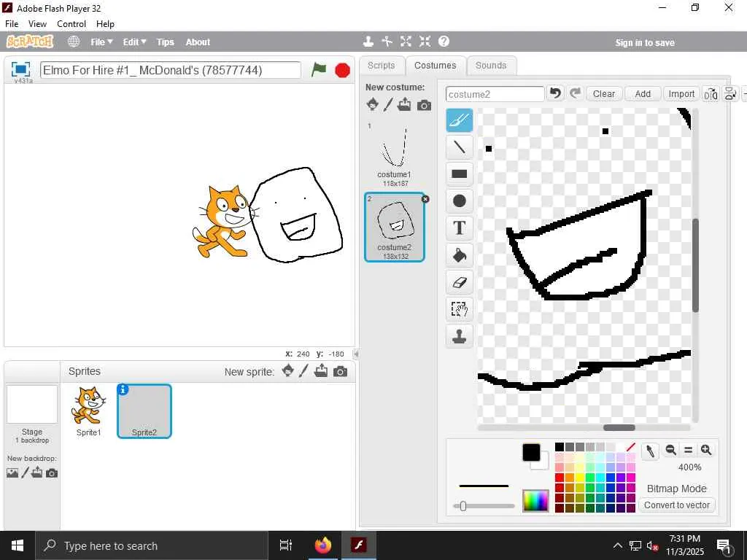Redo the drawing action

tap(575, 93)
